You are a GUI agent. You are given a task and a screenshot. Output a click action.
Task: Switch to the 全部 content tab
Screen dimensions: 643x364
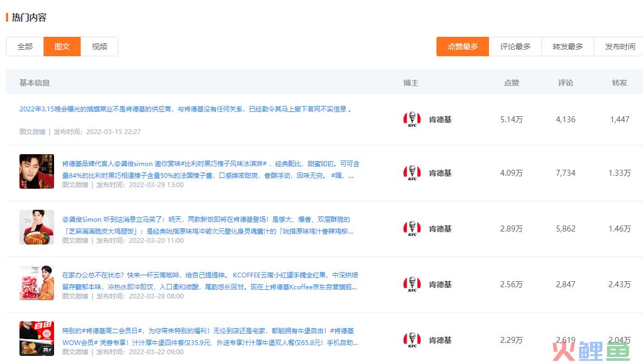(25, 47)
